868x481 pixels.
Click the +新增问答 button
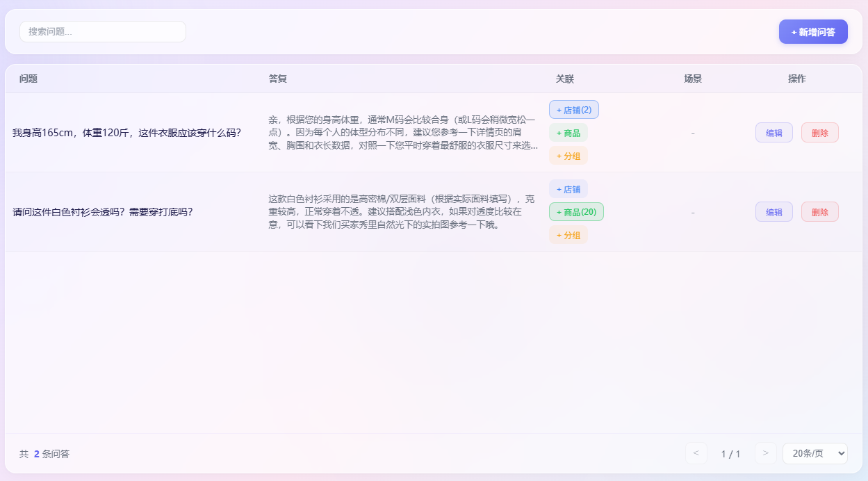tap(813, 31)
